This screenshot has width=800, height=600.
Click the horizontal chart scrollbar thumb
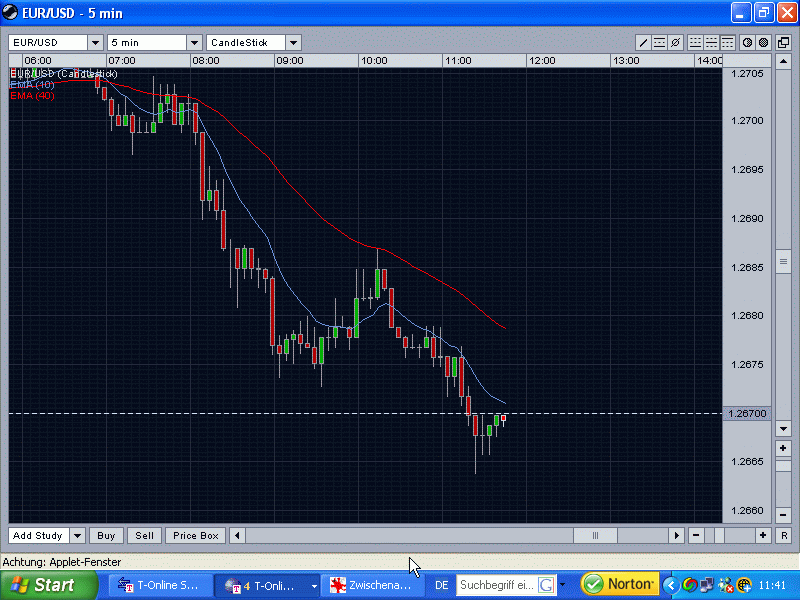[x=595, y=536]
